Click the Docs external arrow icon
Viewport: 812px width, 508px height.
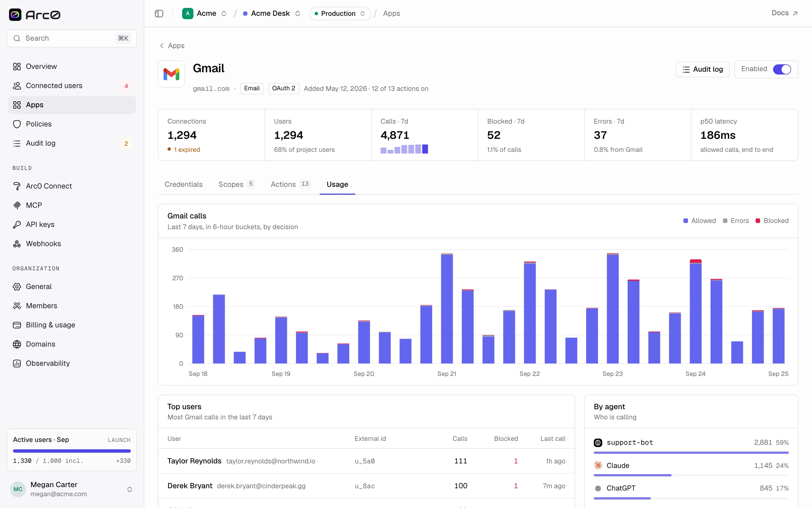795,14
